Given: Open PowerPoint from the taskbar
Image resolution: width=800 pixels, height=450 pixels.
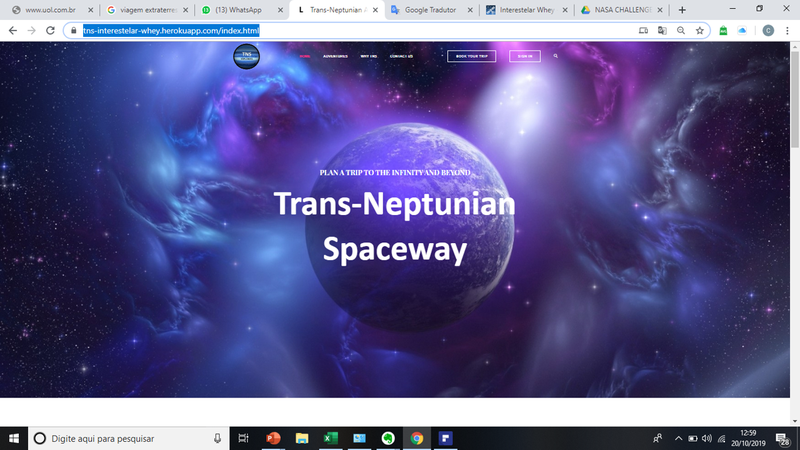Looking at the screenshot, I should coord(272,438).
